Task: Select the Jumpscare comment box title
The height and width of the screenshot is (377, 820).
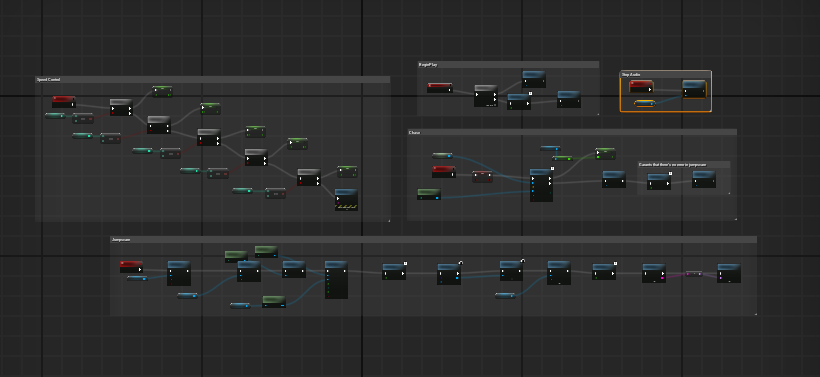Action: pyautogui.click(x=121, y=239)
